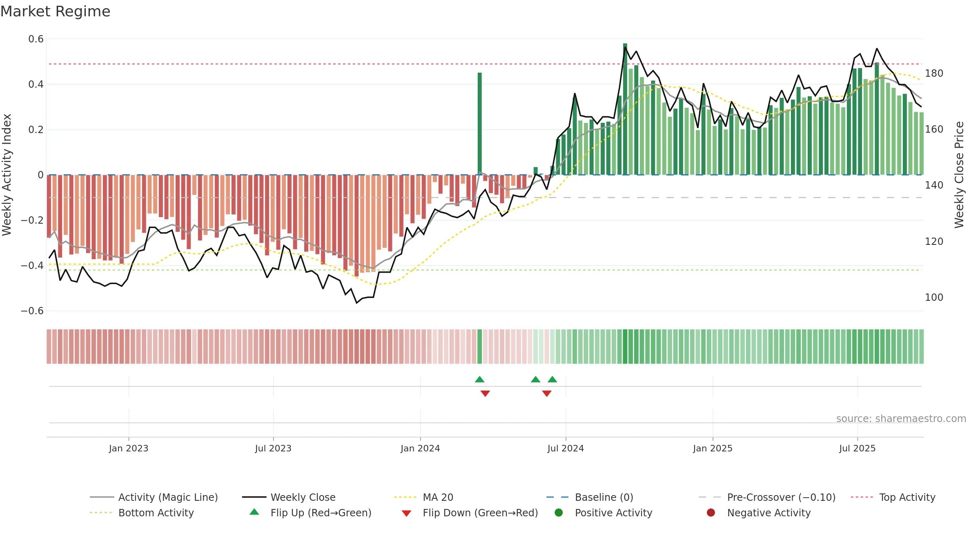Click the Market Regime chart title
This screenshot has height=551, width=980.
click(x=55, y=11)
